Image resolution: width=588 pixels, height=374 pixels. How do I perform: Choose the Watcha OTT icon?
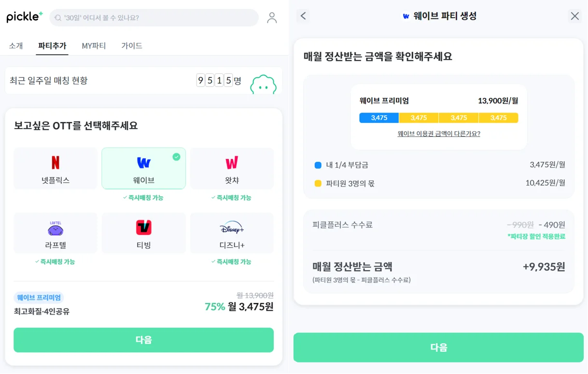pos(232,162)
